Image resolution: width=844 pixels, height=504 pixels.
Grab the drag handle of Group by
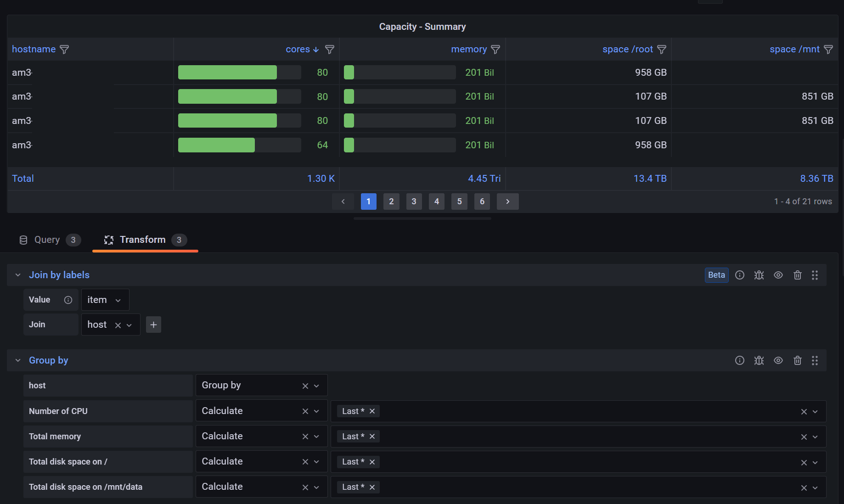tap(815, 360)
